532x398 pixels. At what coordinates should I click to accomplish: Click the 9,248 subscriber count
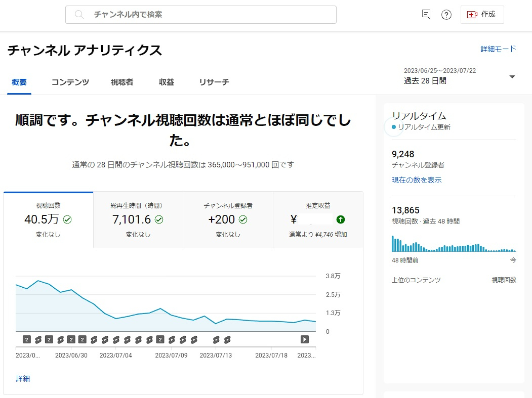click(403, 154)
